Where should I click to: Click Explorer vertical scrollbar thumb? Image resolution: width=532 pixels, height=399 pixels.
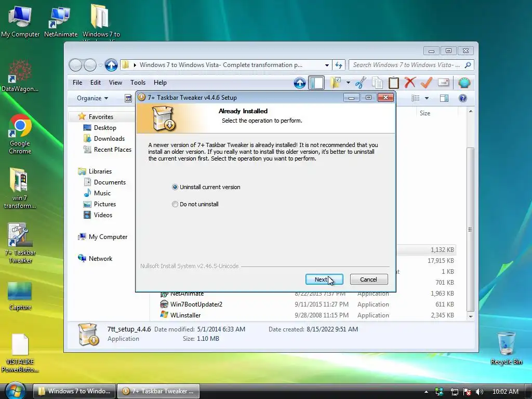(470, 229)
